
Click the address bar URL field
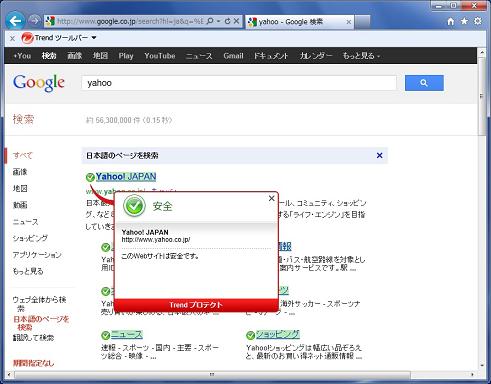130,21
